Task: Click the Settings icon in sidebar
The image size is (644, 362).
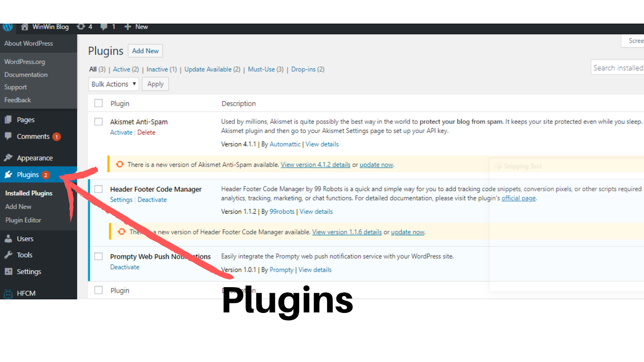Action: (8, 271)
